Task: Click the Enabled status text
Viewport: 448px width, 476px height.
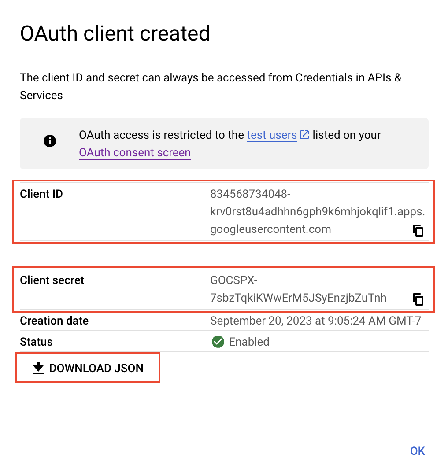Action: (x=250, y=342)
